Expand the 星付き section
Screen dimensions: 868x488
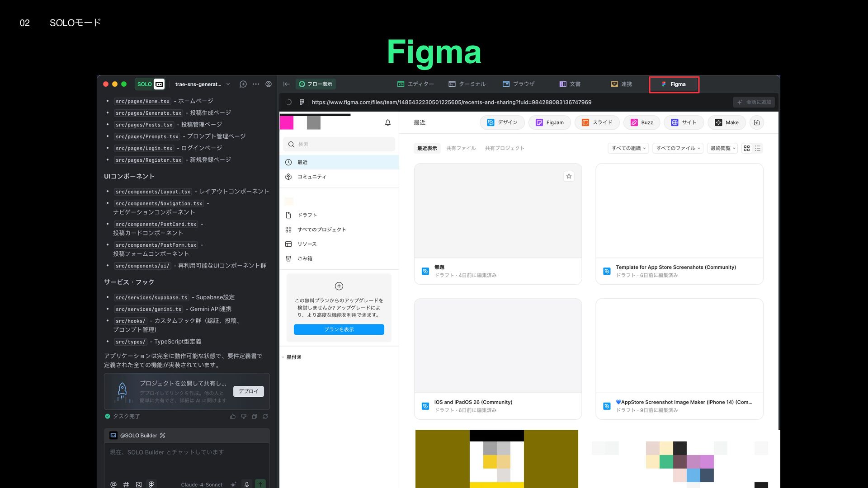click(293, 357)
